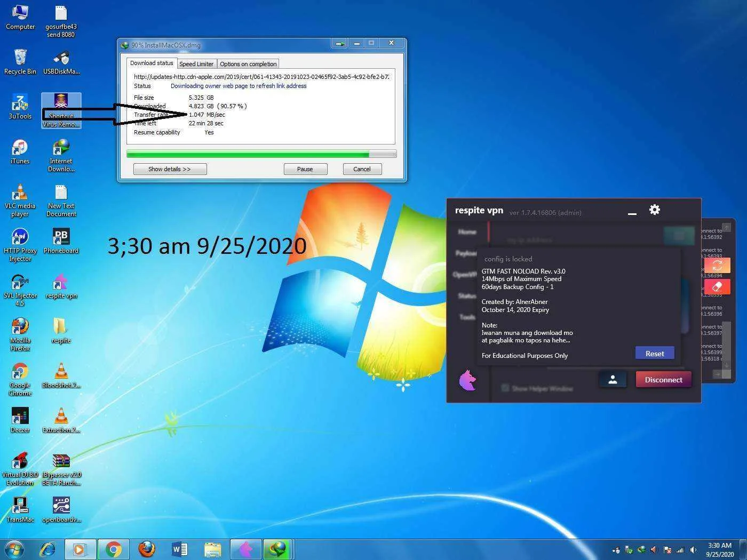
Task: Click the red eraser clear-log icon
Action: [x=717, y=286]
